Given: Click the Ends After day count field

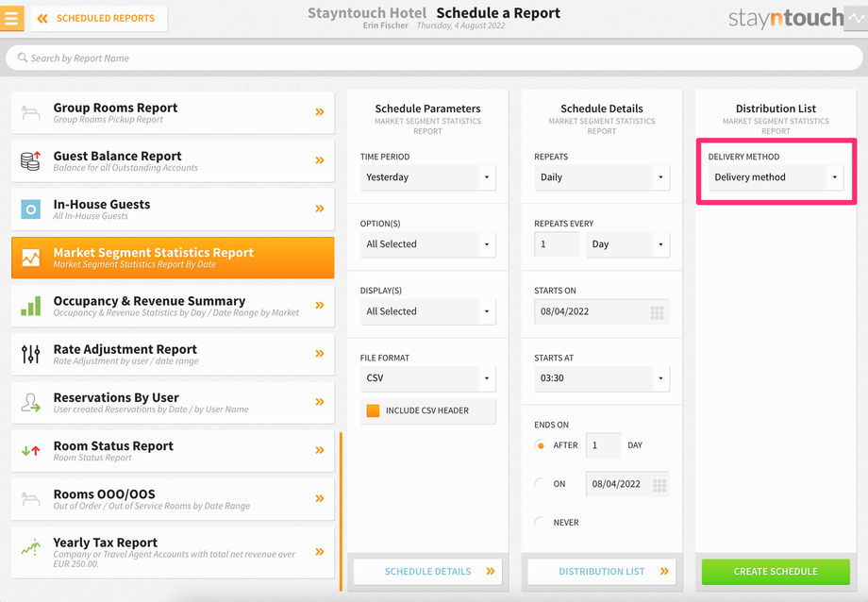Looking at the screenshot, I should (603, 445).
